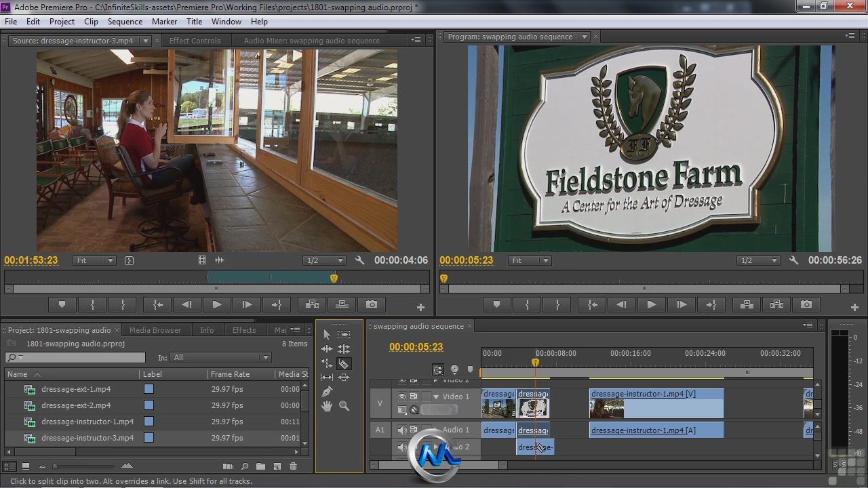This screenshot has width=868, height=488.
Task: Toggle track lock box on Video 1
Action: 426,396
